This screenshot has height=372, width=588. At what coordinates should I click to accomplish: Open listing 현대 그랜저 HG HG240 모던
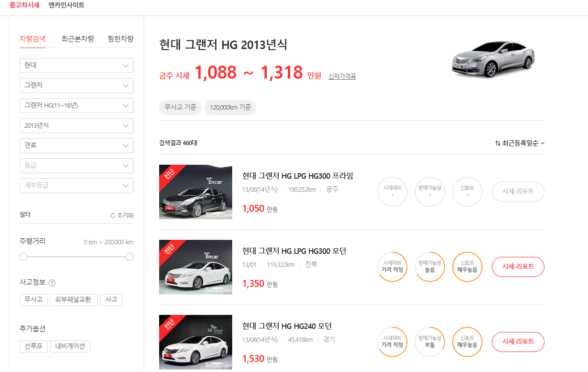tap(287, 326)
